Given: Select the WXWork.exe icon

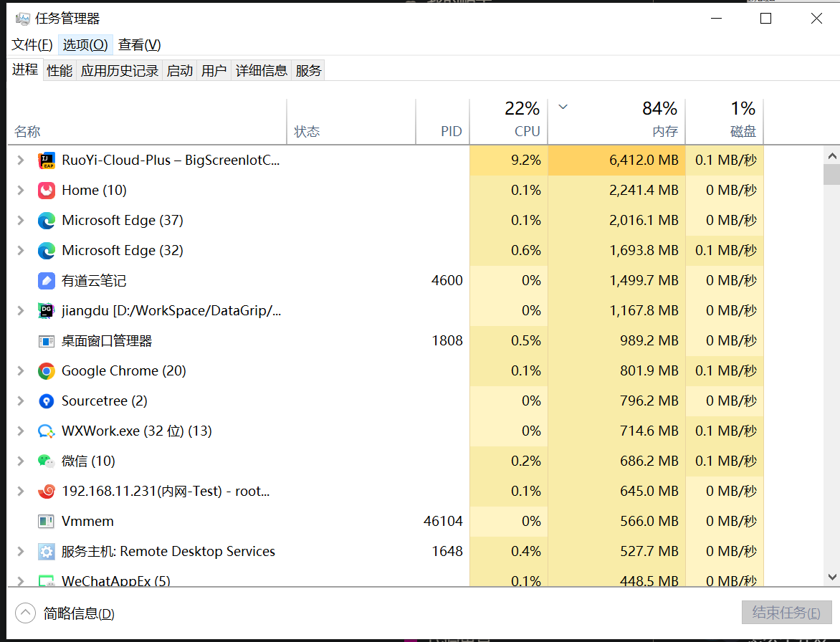Looking at the screenshot, I should tap(47, 431).
